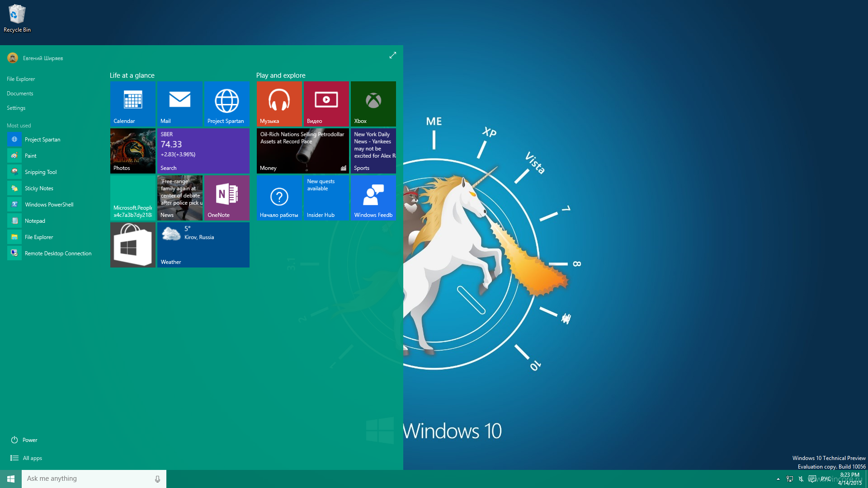This screenshot has width=868, height=488.
Task: Click the Play and explore group title
Action: 281,75
